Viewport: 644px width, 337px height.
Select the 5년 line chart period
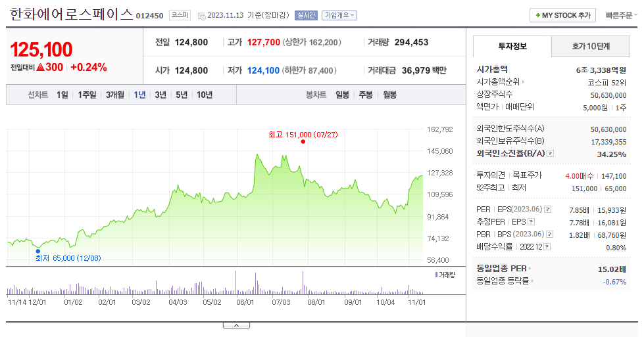point(182,95)
